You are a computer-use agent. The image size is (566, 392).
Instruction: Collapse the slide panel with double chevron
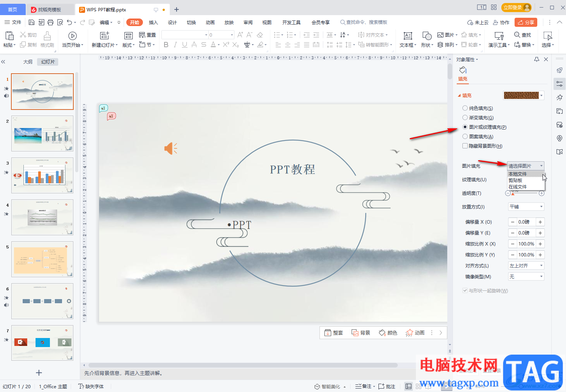click(3, 62)
